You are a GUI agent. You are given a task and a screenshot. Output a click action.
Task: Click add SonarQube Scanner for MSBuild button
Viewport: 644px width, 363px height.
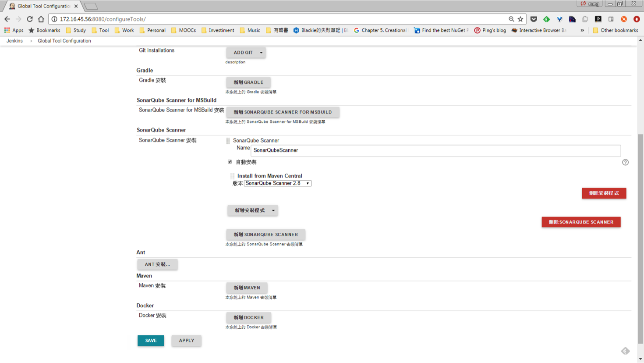click(283, 112)
